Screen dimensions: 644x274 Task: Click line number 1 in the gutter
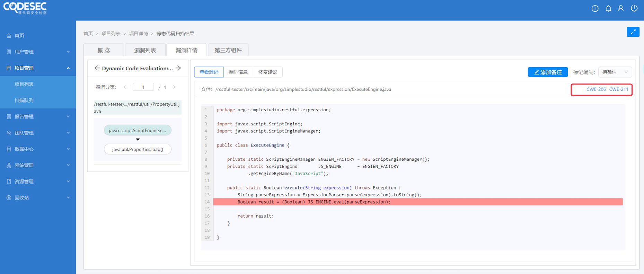point(206,110)
